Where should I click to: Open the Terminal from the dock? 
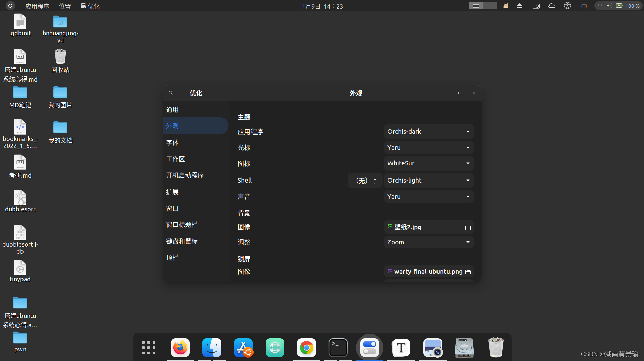338,348
